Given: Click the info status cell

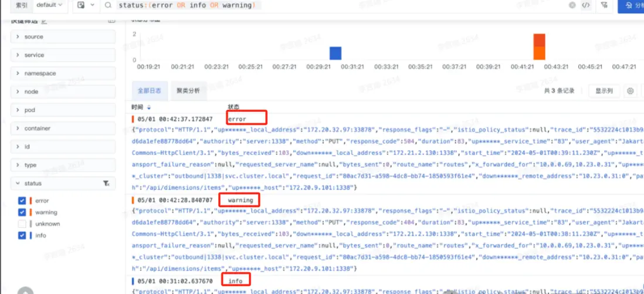Looking at the screenshot, I should [x=235, y=281].
